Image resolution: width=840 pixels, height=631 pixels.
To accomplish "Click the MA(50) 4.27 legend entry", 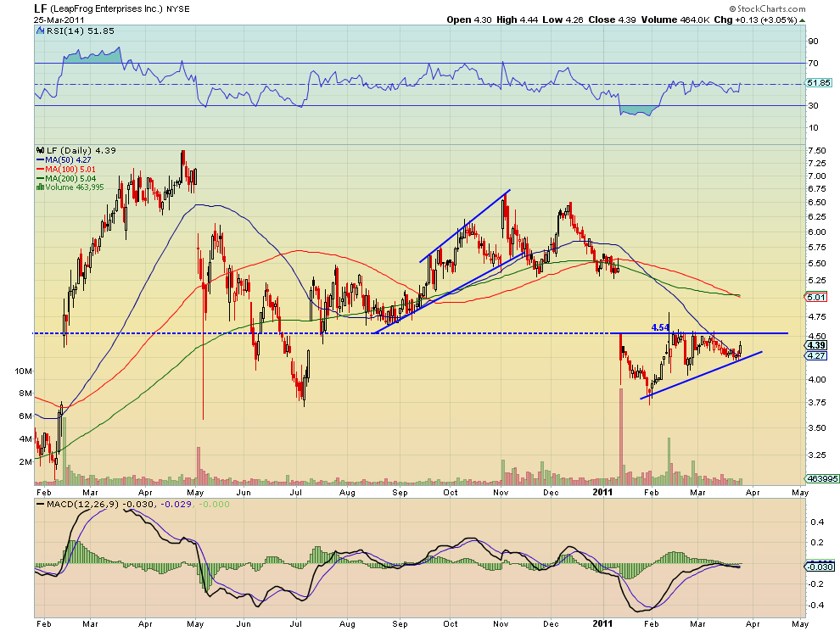I will coord(64,159).
